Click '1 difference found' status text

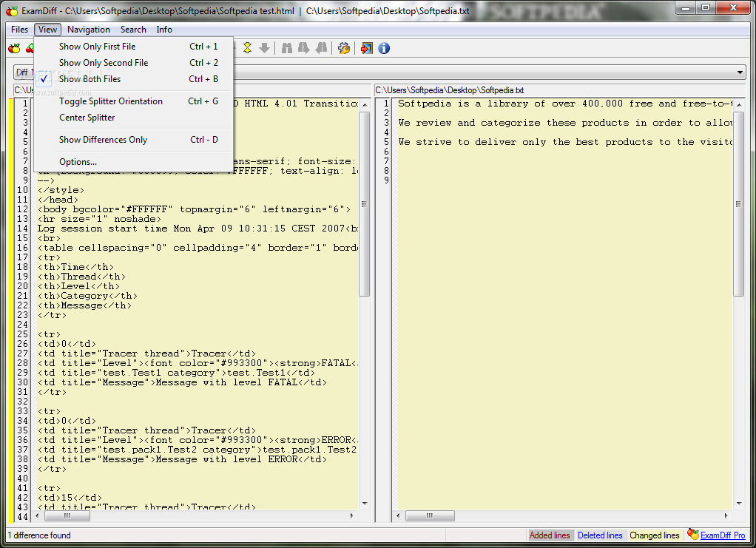pyautogui.click(x=39, y=535)
